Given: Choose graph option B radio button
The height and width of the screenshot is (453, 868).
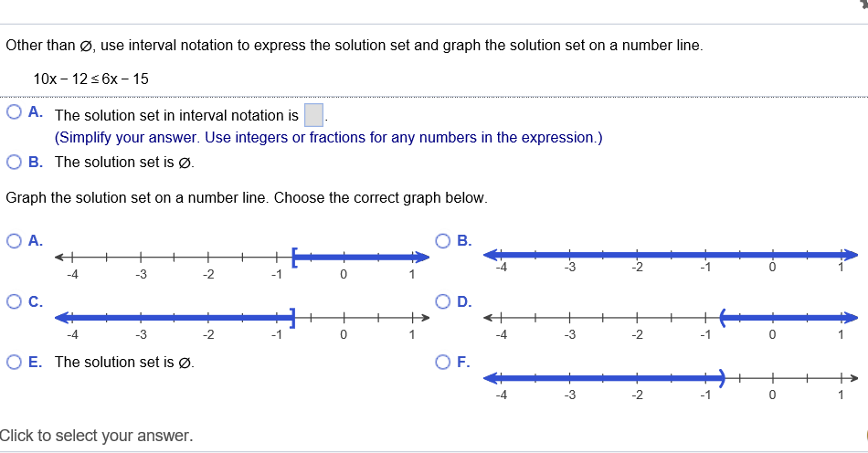Looking at the screenshot, I should click(x=443, y=240).
